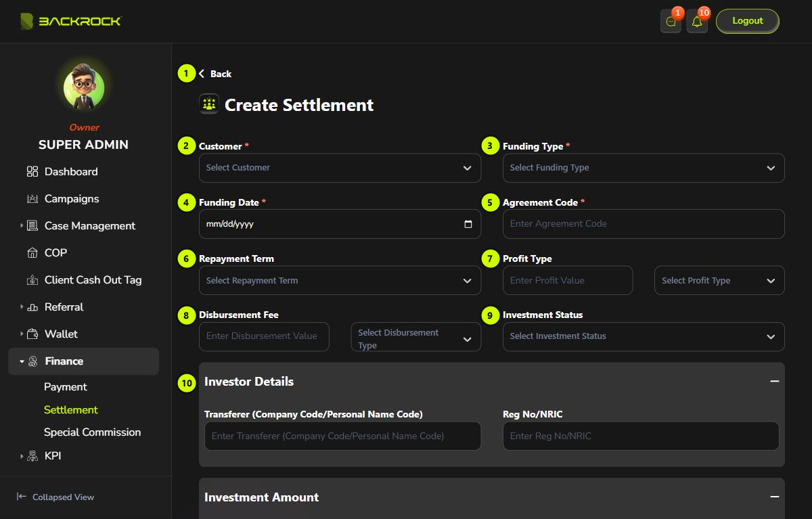Click the Owner role label
Screen dimensions: 812x519
tap(84, 127)
